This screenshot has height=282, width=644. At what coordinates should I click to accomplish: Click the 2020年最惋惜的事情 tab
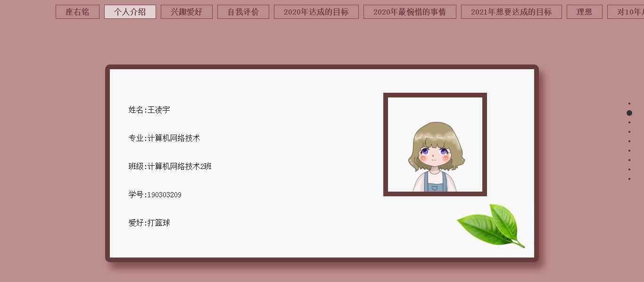coord(410,12)
